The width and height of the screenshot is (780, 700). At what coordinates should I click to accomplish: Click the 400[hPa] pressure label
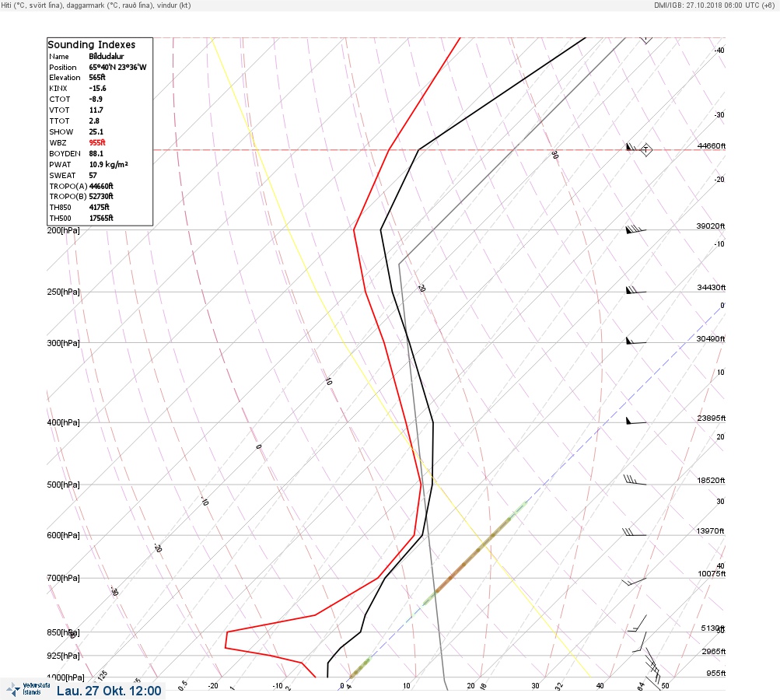coord(63,423)
